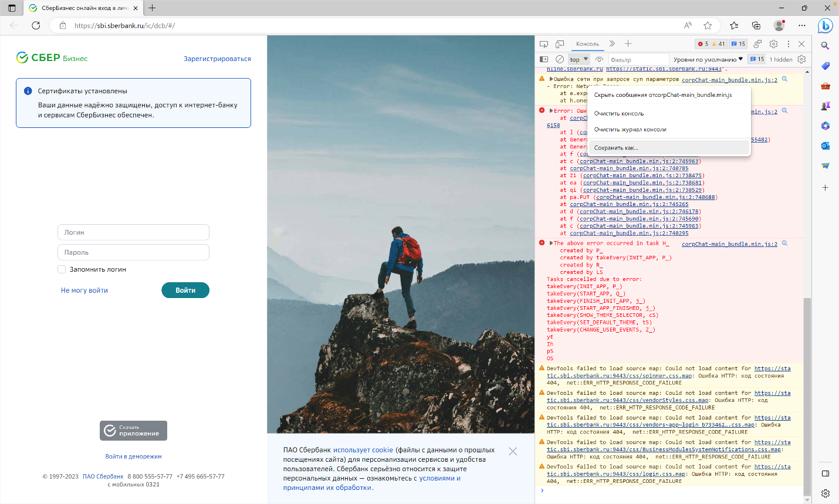
Task: Open the top context dropdown
Action: 579,59
